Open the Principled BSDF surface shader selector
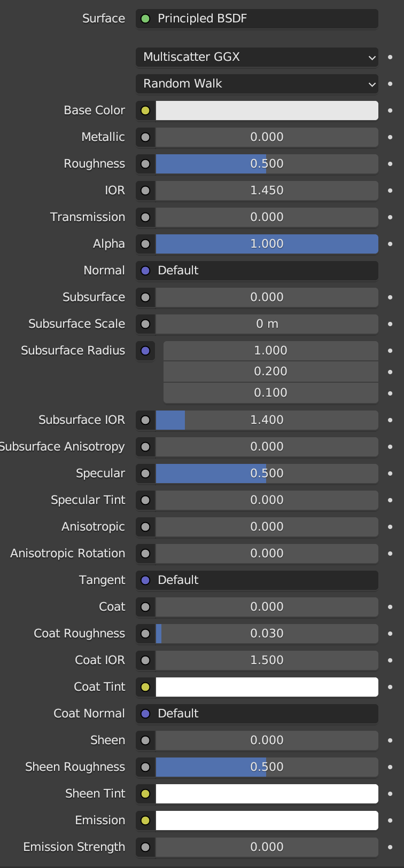This screenshot has width=404, height=868. click(257, 19)
